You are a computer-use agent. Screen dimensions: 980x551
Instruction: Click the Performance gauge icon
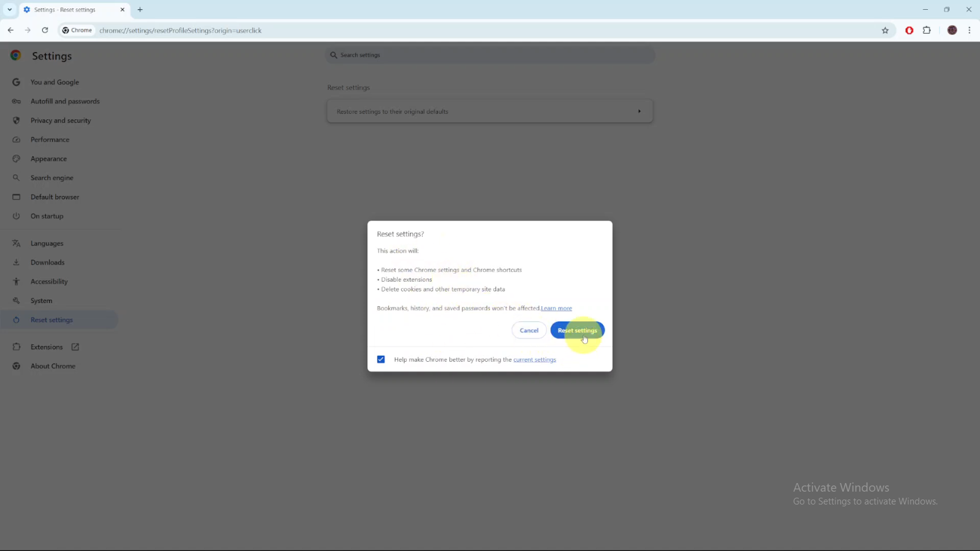click(17, 140)
